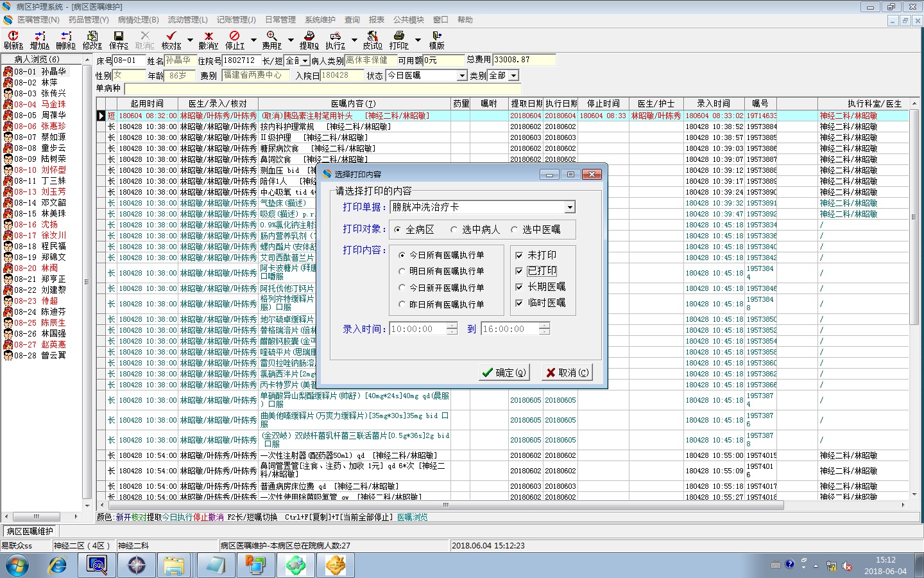This screenshot has width=924, height=578.
Task: Expand the 类别 全部 dropdown
Action: pyautogui.click(x=513, y=76)
